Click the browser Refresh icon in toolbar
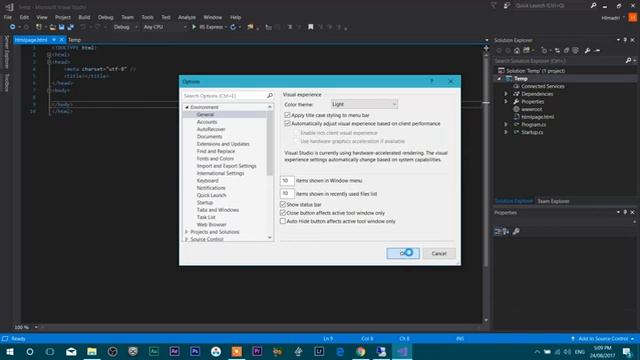640x360 pixels. pyautogui.click(x=233, y=27)
